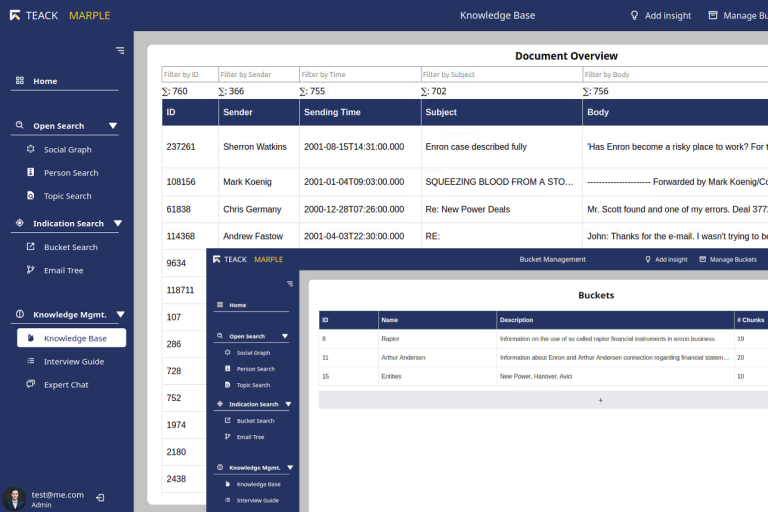Click the Topic Search icon
768x512 pixels.
point(30,195)
